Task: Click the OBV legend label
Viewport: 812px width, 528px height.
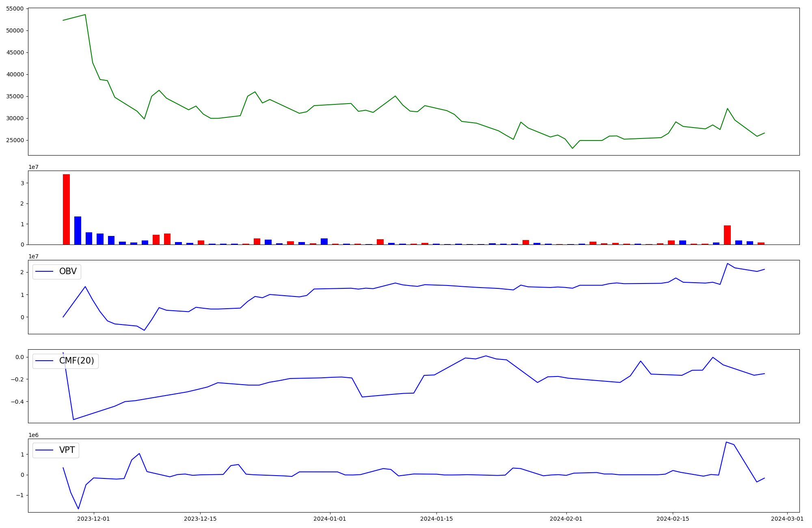Action: (68, 272)
